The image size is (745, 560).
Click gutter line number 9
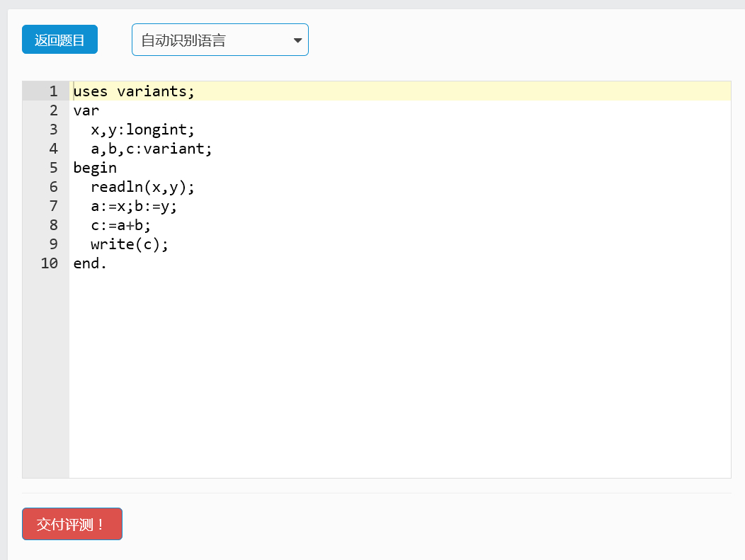tap(53, 244)
